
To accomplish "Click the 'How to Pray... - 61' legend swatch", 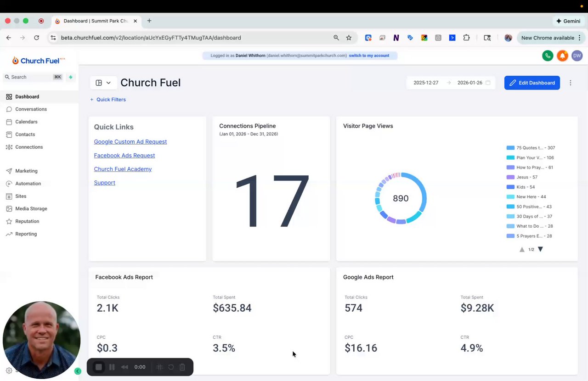I will pyautogui.click(x=510, y=168).
